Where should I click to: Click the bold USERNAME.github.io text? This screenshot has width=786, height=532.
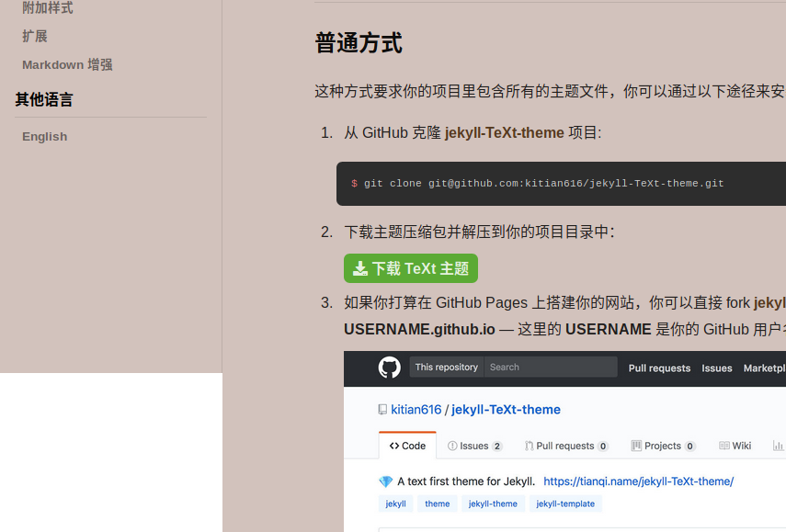[419, 329]
